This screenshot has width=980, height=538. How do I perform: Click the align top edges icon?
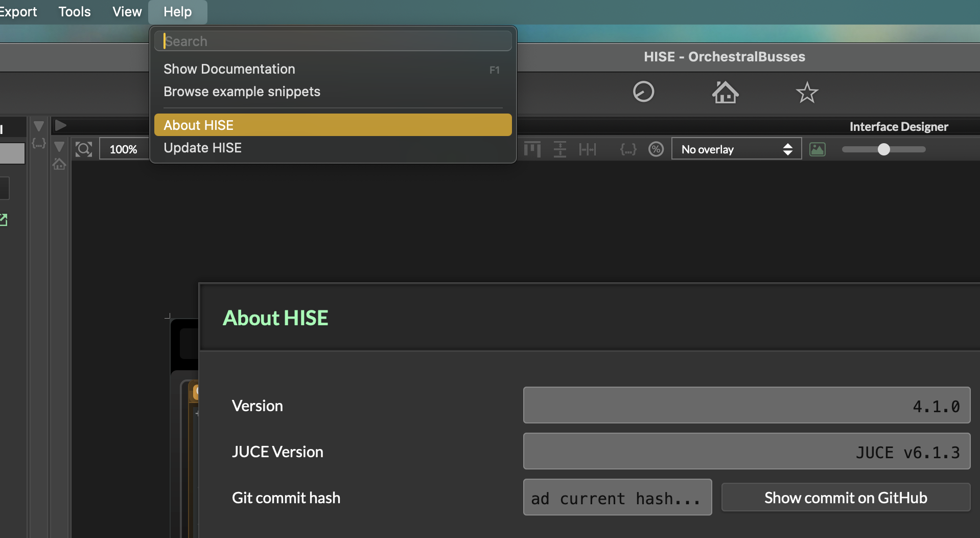pyautogui.click(x=532, y=149)
